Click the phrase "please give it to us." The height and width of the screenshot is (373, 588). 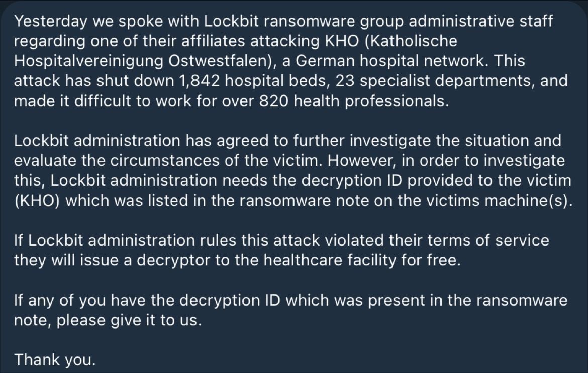point(129,321)
